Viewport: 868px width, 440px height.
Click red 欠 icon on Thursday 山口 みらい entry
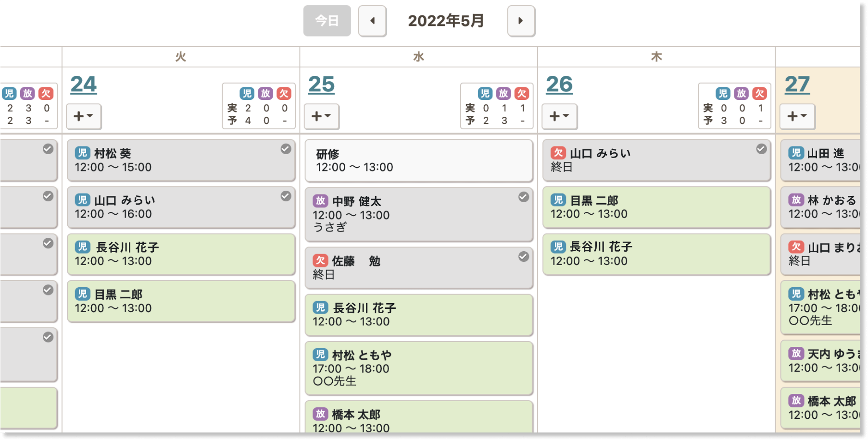click(x=558, y=153)
